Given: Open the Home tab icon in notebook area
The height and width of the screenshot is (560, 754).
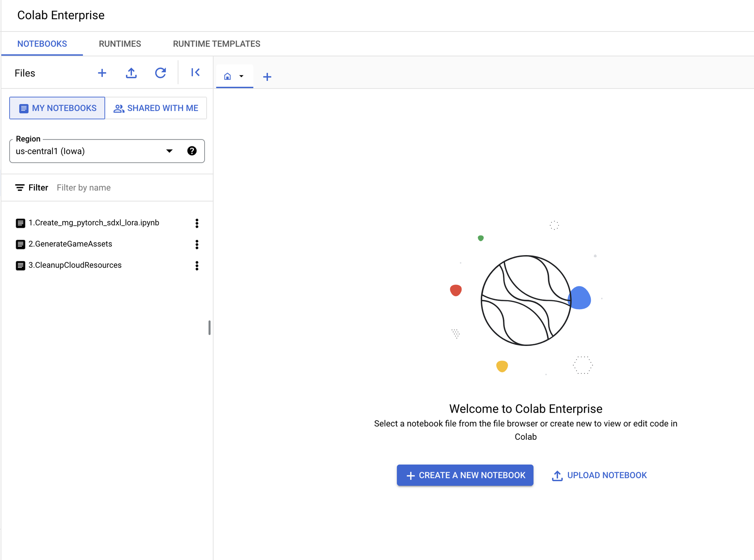Looking at the screenshot, I should click(x=228, y=76).
